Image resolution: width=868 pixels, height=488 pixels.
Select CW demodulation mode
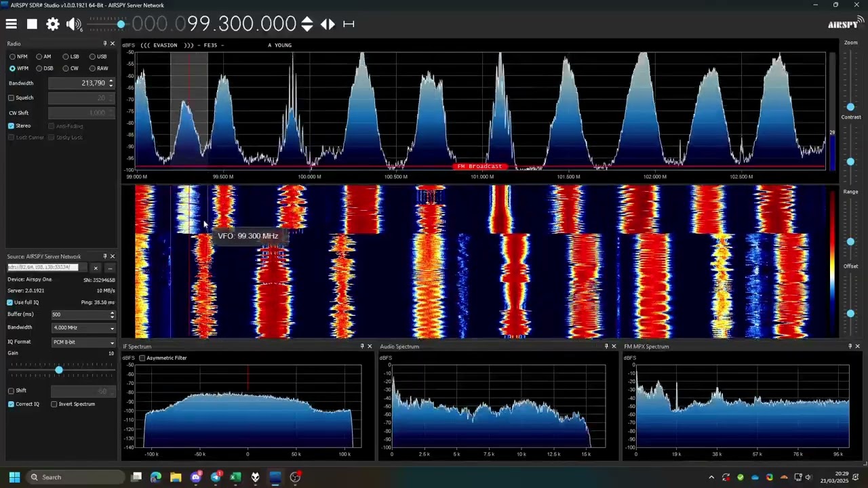coord(71,68)
